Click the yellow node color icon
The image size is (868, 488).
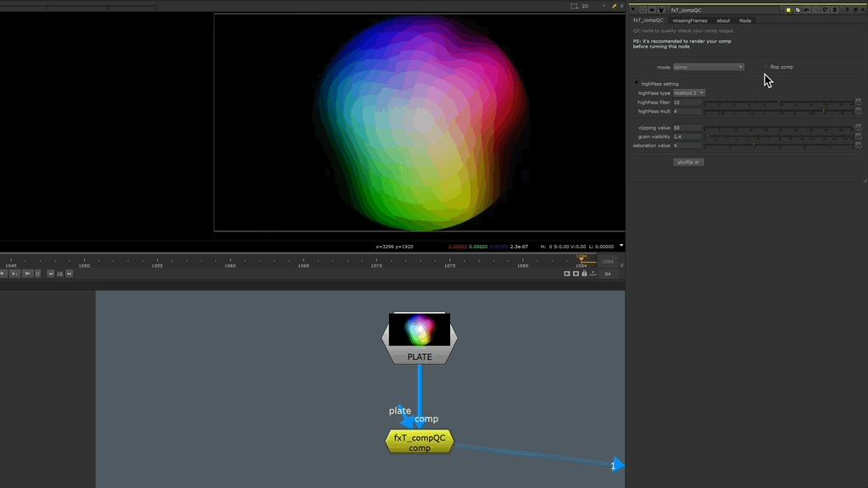tap(788, 10)
